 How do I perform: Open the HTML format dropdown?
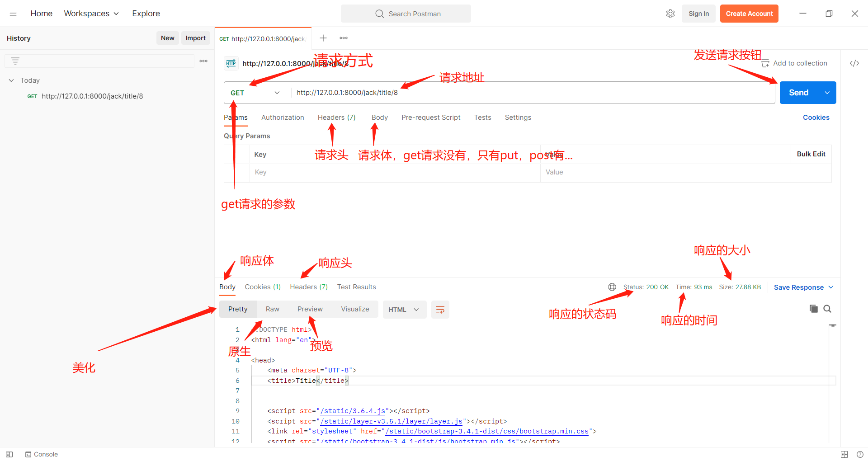405,310
